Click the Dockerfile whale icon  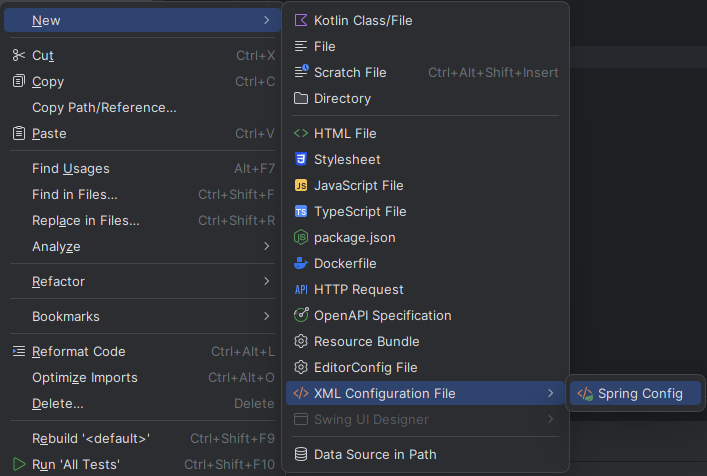click(301, 263)
